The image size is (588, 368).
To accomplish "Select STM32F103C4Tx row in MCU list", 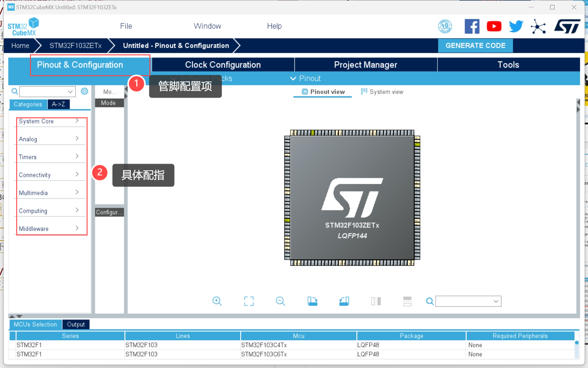I will pos(264,345).
